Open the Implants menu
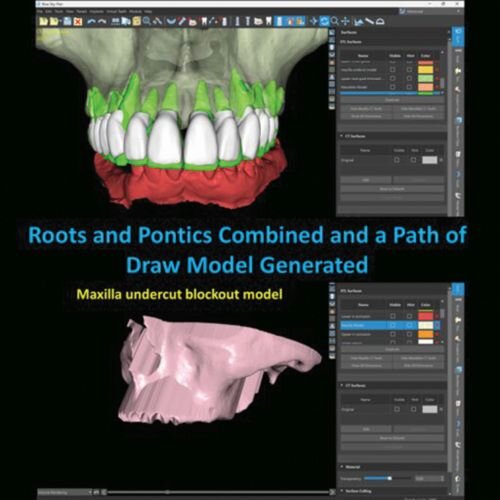The width and height of the screenshot is (500, 500). 97,11
